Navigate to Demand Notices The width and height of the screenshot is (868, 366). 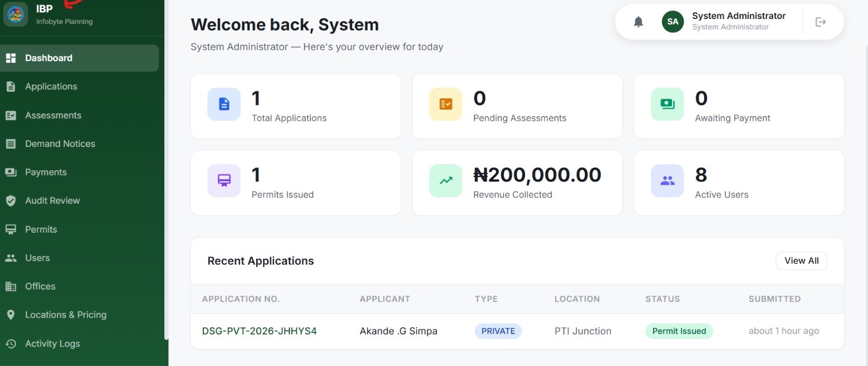click(x=60, y=144)
